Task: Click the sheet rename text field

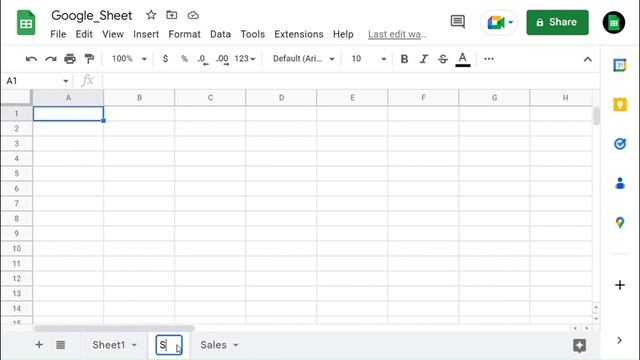Action: 169,345
